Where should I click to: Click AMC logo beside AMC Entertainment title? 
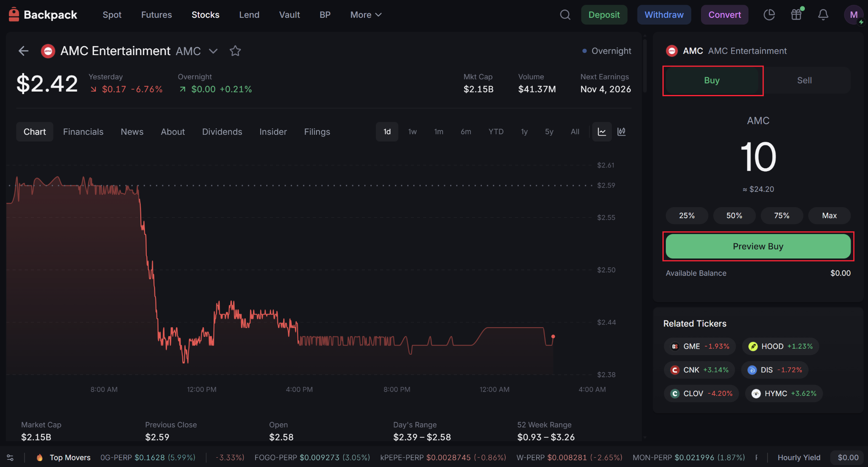[48, 51]
